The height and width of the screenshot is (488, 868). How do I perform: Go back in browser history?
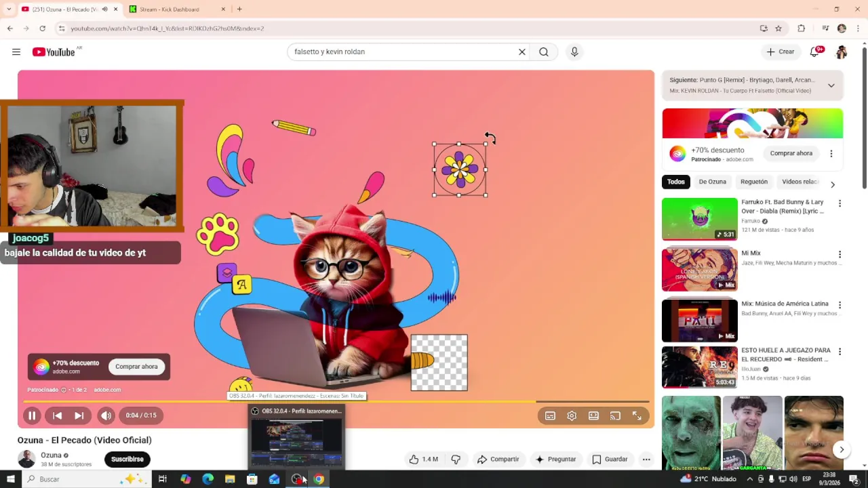click(9, 28)
